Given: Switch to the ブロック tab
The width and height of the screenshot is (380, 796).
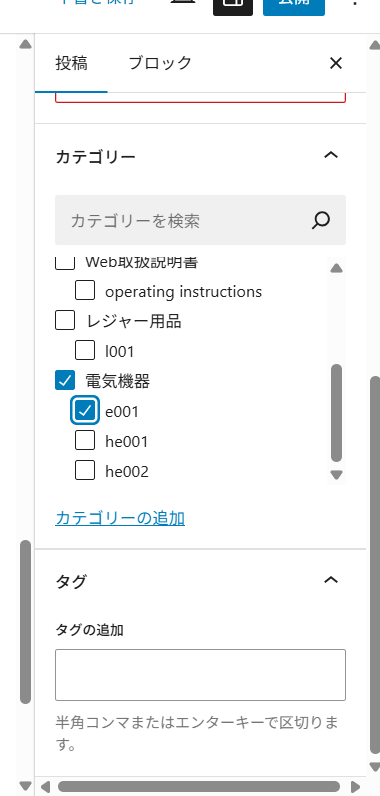Looking at the screenshot, I should [x=160, y=63].
